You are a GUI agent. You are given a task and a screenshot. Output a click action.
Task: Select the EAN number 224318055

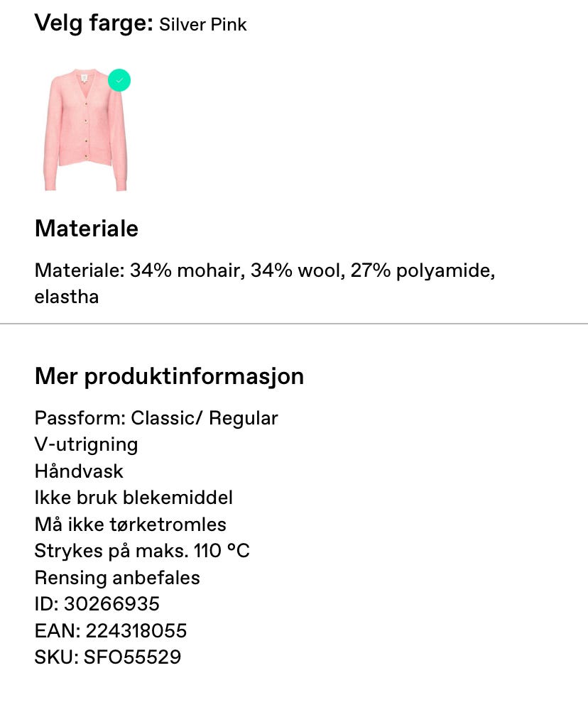111,630
